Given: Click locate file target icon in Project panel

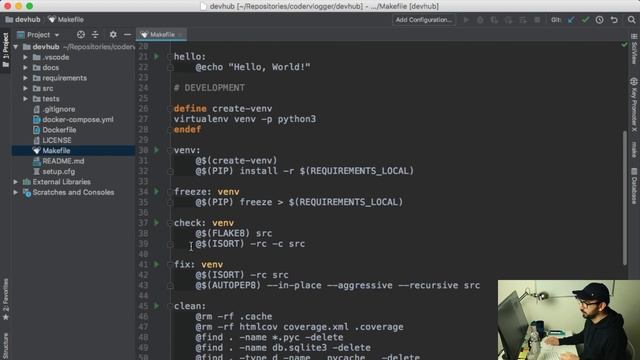Looking at the screenshot, I should (81, 35).
